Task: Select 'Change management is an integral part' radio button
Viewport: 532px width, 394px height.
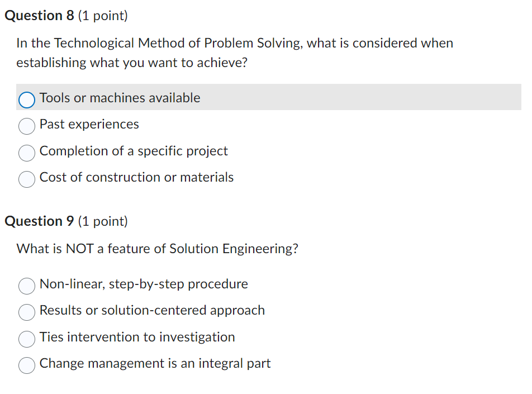Action: click(x=27, y=365)
